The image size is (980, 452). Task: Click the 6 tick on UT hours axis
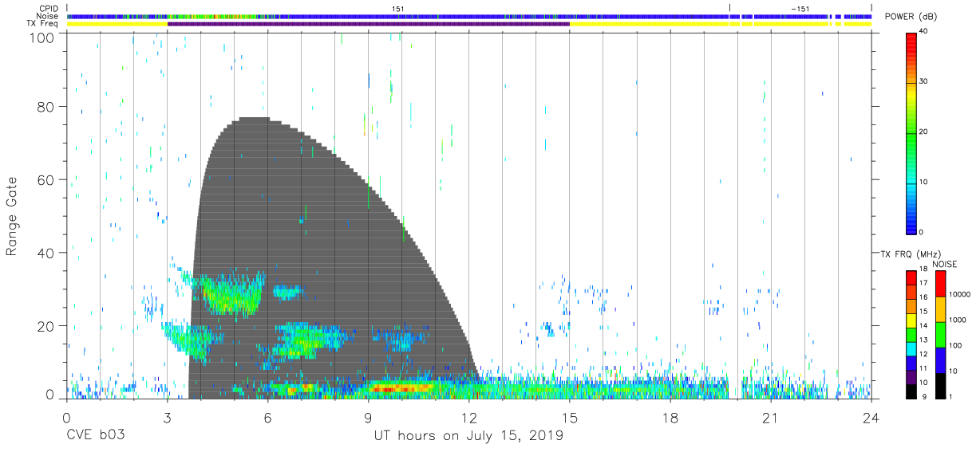click(x=267, y=417)
